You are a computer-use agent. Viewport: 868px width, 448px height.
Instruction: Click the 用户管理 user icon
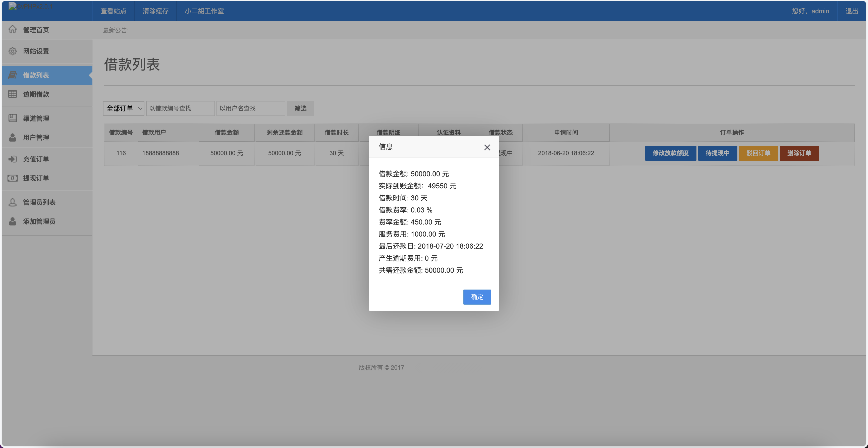[13, 137]
